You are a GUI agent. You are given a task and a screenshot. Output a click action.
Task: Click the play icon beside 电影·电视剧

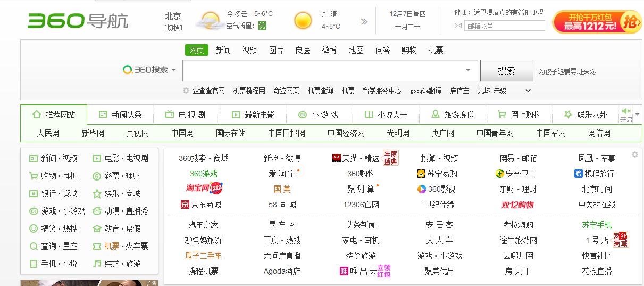(97, 158)
